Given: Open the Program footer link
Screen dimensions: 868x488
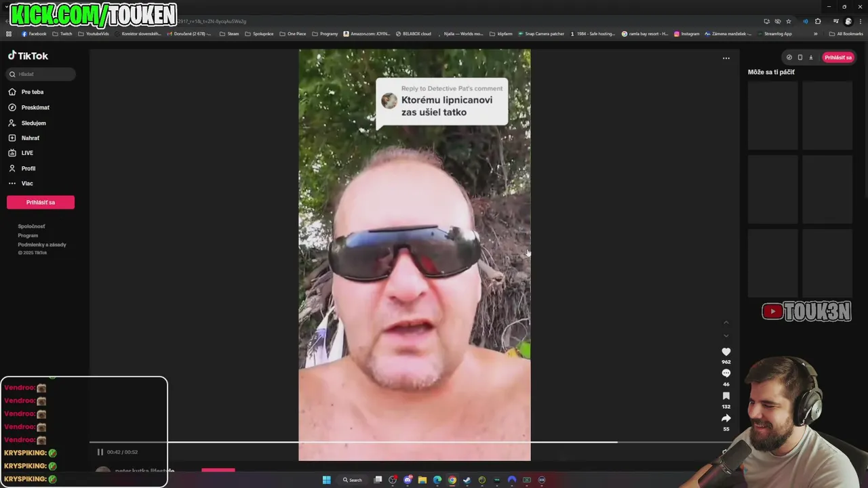Looking at the screenshot, I should click(28, 235).
